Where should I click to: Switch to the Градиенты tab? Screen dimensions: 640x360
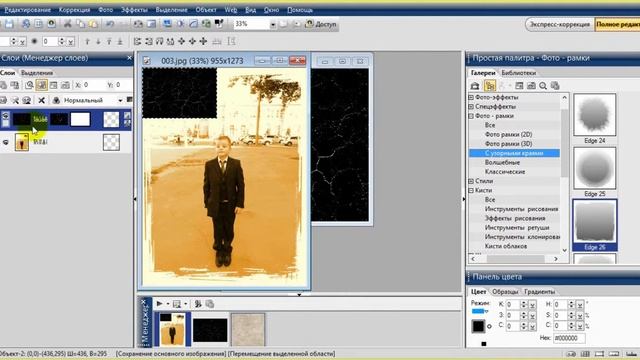coord(539,292)
